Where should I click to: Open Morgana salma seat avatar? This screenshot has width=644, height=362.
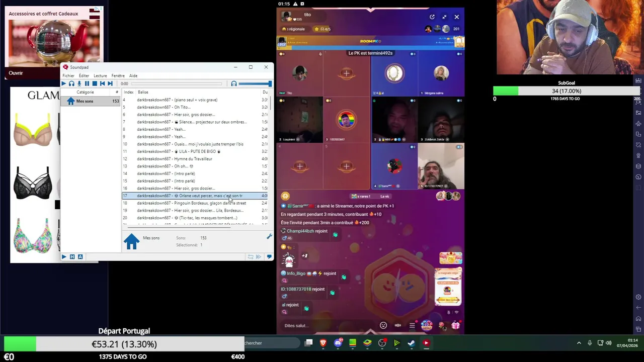coord(441,73)
